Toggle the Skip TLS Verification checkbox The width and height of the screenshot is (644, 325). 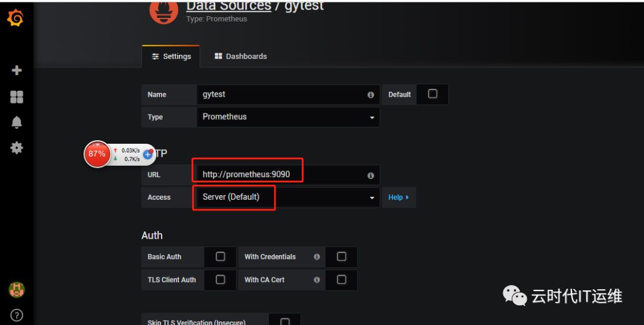284,321
